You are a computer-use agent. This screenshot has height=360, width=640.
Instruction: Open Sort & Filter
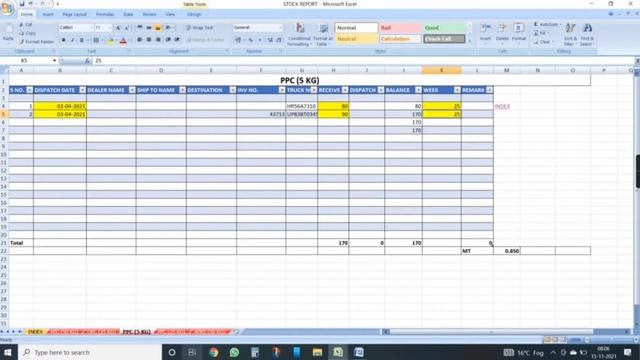tap(570, 34)
